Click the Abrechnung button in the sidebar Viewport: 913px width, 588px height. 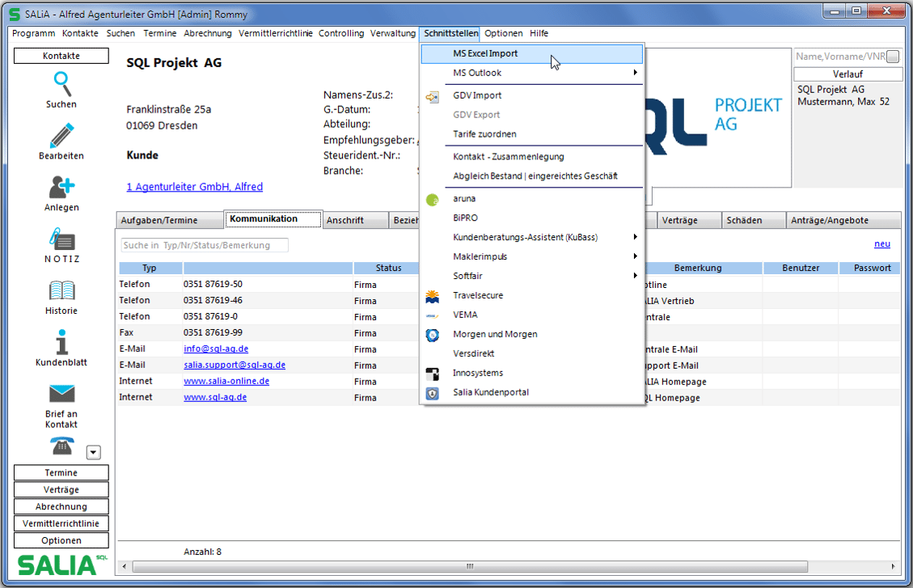(x=61, y=506)
